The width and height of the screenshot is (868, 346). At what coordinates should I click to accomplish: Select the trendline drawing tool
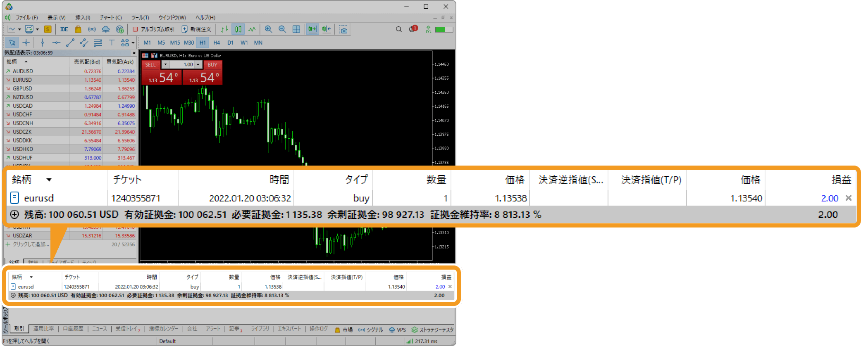(x=70, y=43)
